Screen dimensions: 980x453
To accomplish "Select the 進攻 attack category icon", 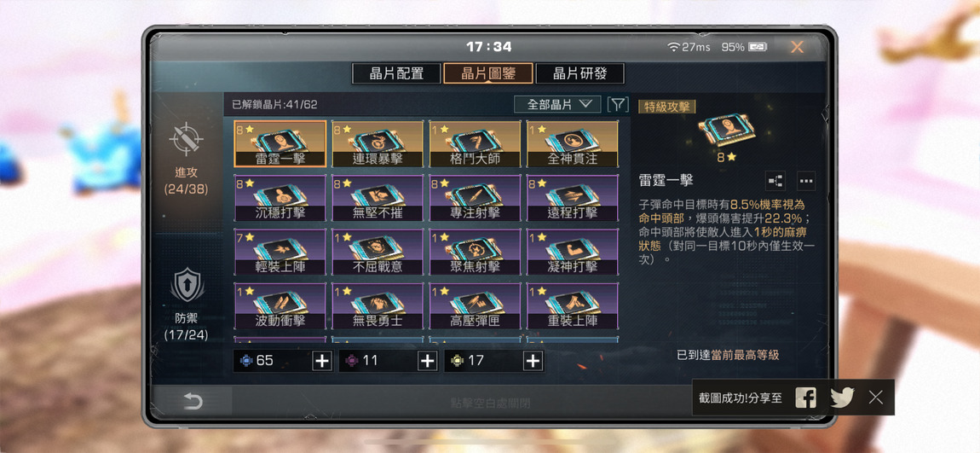I will 187,139.
